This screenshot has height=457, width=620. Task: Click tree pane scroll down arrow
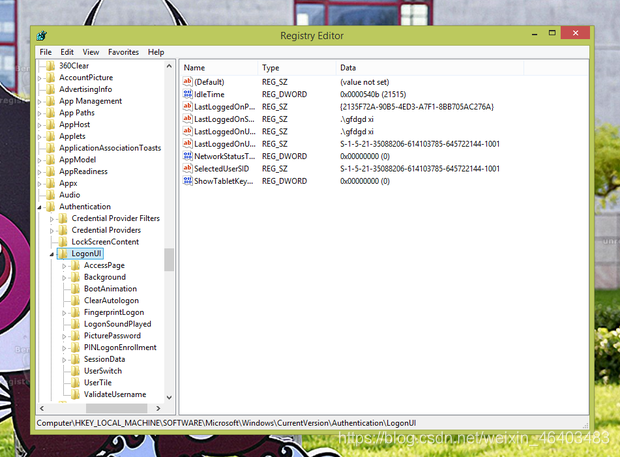click(169, 397)
